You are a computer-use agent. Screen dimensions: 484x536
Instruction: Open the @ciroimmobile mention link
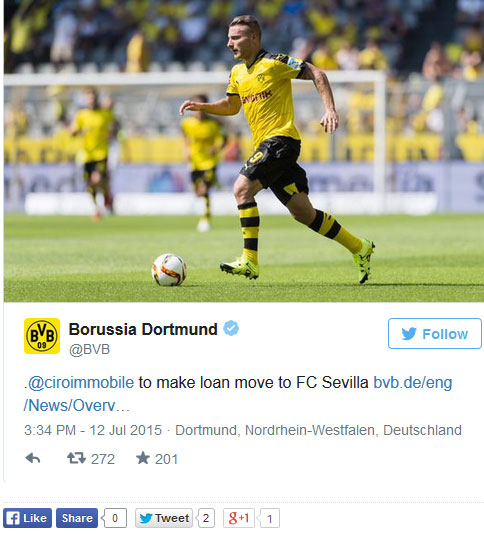pyautogui.click(x=81, y=383)
